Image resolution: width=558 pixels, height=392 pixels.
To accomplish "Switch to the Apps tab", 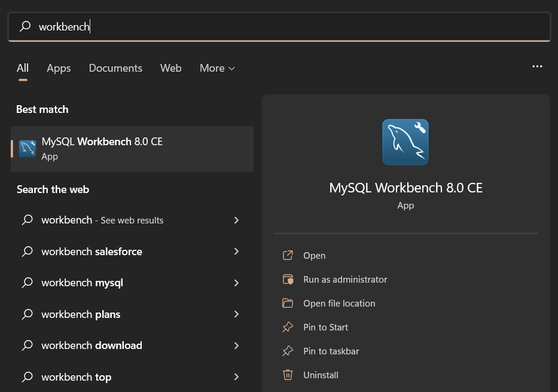I will point(59,68).
